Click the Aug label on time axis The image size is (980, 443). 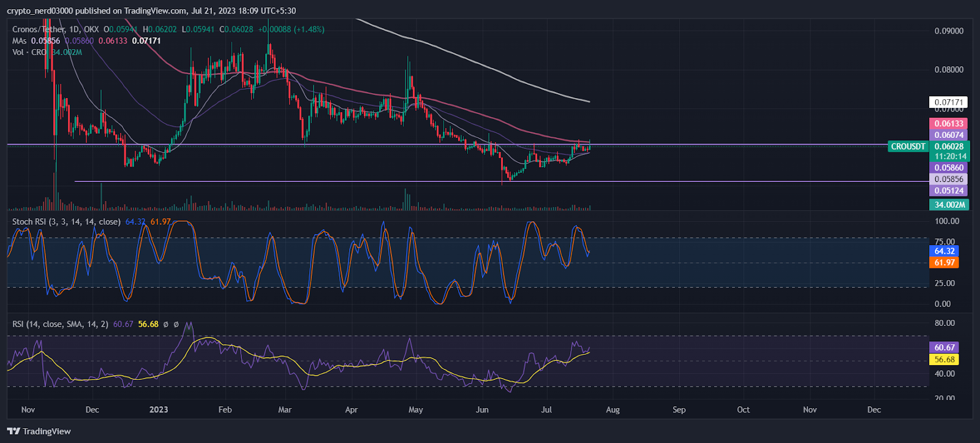tap(612, 410)
